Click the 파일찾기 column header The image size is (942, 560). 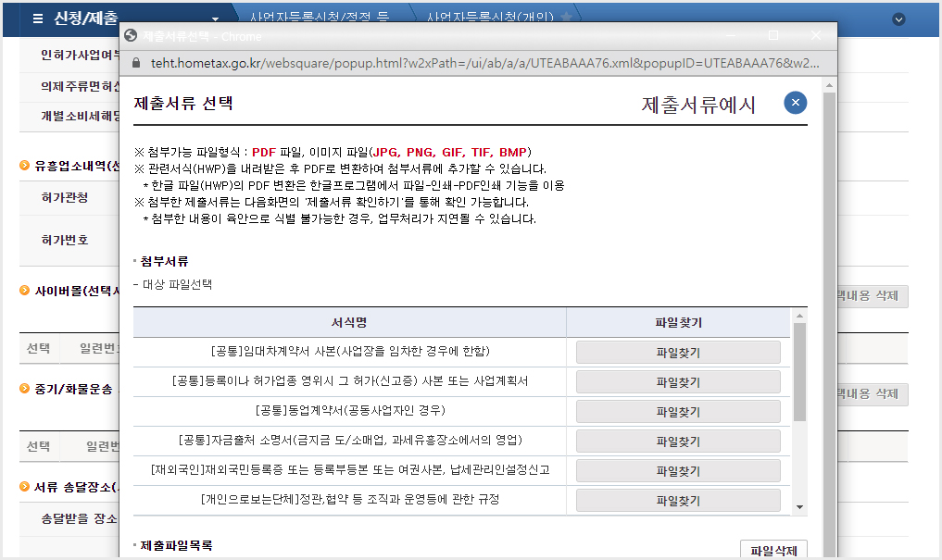678,322
